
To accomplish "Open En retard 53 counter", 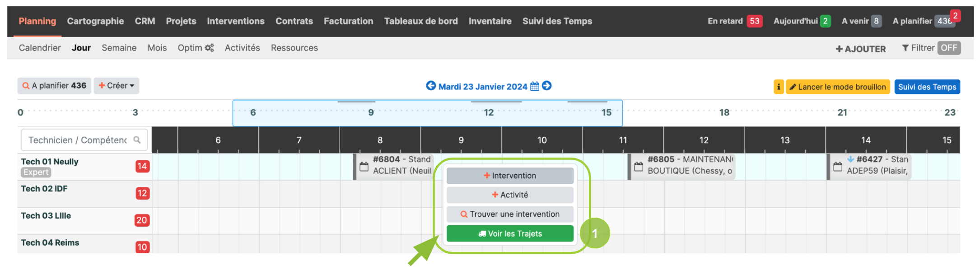I will coord(735,21).
